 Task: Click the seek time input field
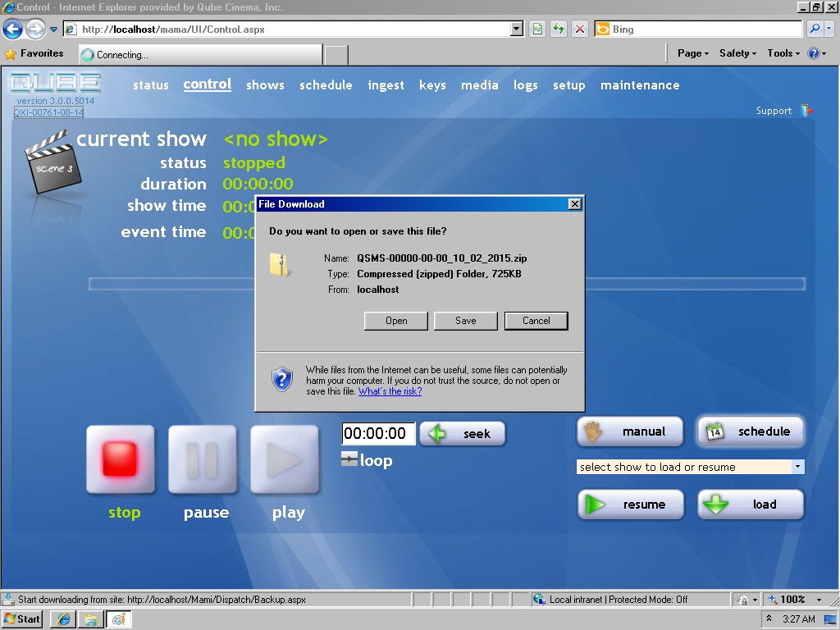coord(378,433)
